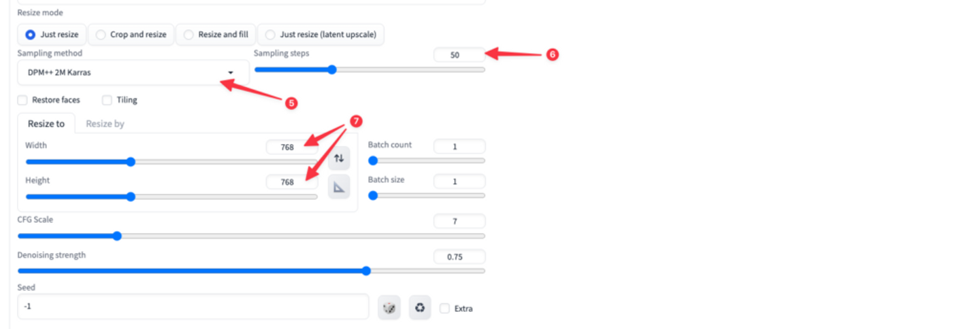Click the dice icon to randomize seed
980x329 pixels.
click(x=389, y=308)
